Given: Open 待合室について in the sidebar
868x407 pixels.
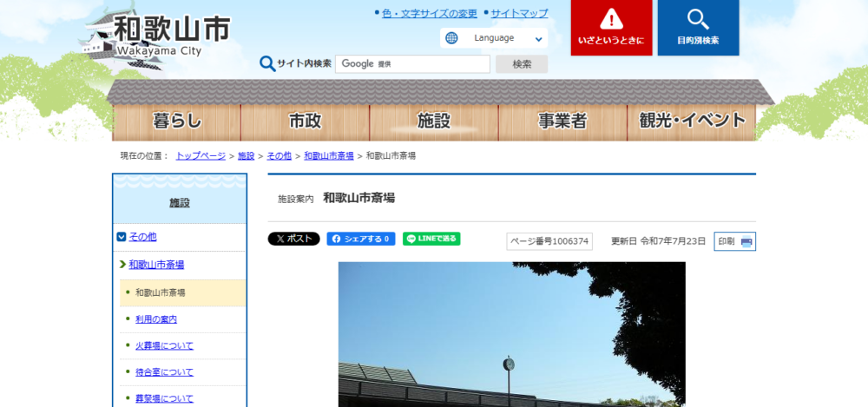Looking at the screenshot, I should [x=164, y=372].
